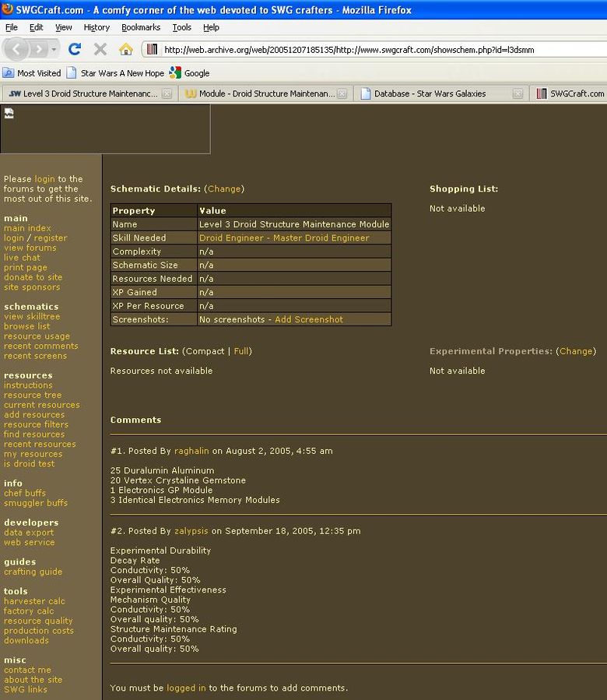Screen dimensions: 607x700
Task: Go to the Home page icon
Action: tap(125, 49)
